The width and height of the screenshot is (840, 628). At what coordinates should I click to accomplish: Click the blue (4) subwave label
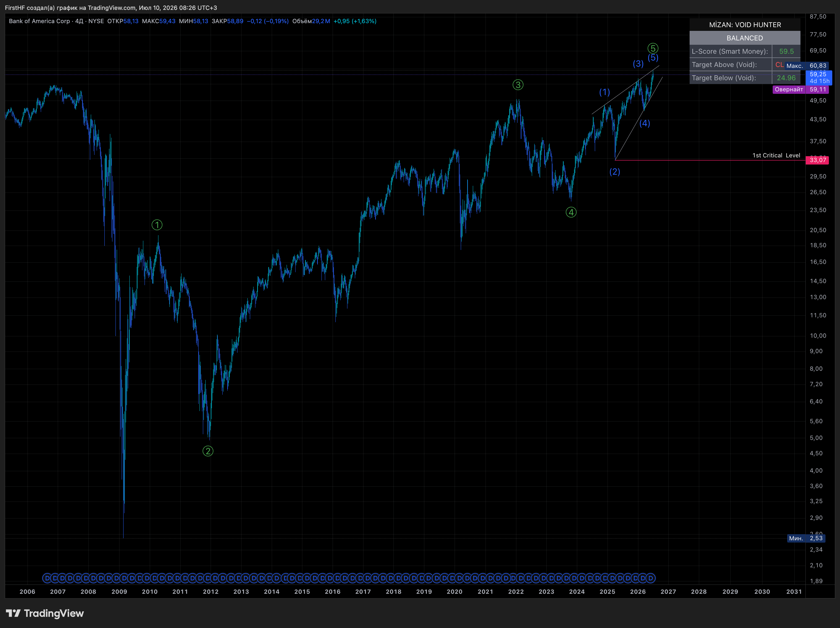(645, 123)
